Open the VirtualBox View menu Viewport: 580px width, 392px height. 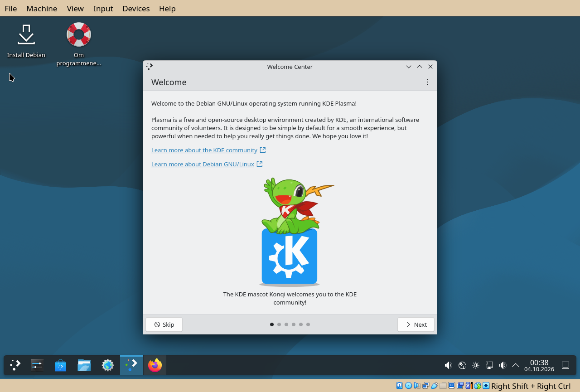point(75,9)
